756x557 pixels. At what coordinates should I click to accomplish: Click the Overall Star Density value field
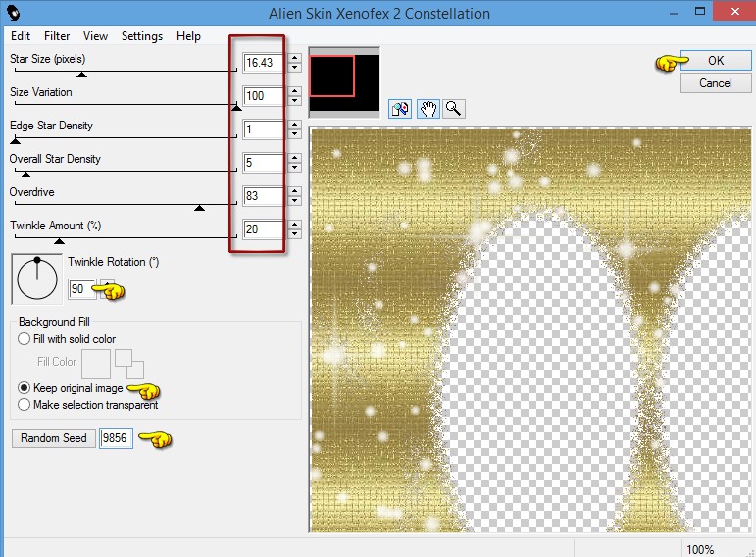tap(263, 163)
